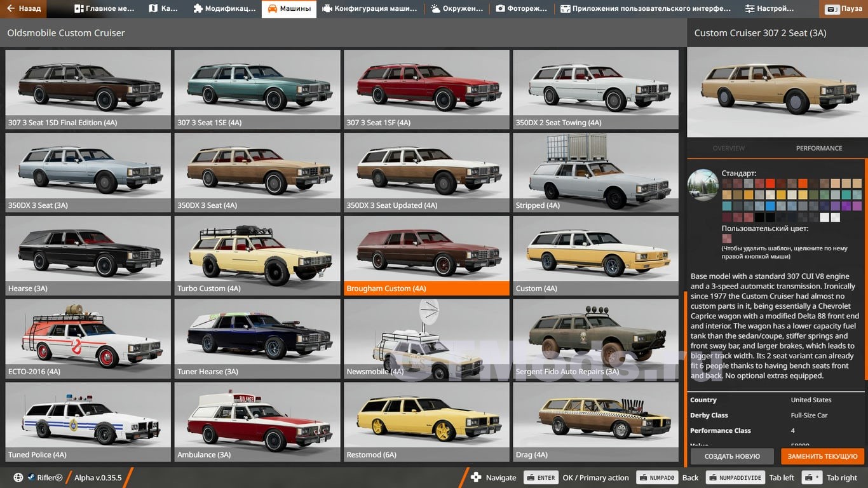Click the Custom Cruiser 307 2 Seat title
Image resolution: width=868 pixels, height=488 pixels.
pyautogui.click(x=760, y=33)
